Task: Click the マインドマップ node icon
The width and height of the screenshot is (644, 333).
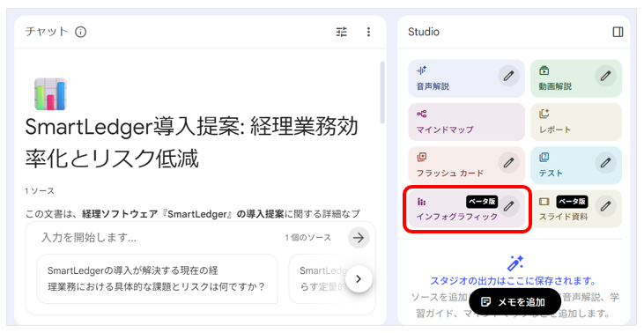Action: point(421,114)
